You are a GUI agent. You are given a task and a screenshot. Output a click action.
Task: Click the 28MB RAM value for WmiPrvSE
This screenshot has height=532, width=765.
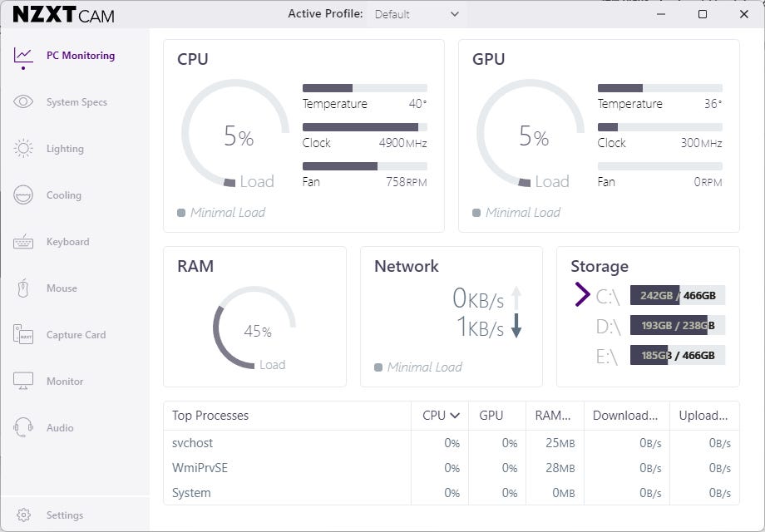pyautogui.click(x=560, y=468)
